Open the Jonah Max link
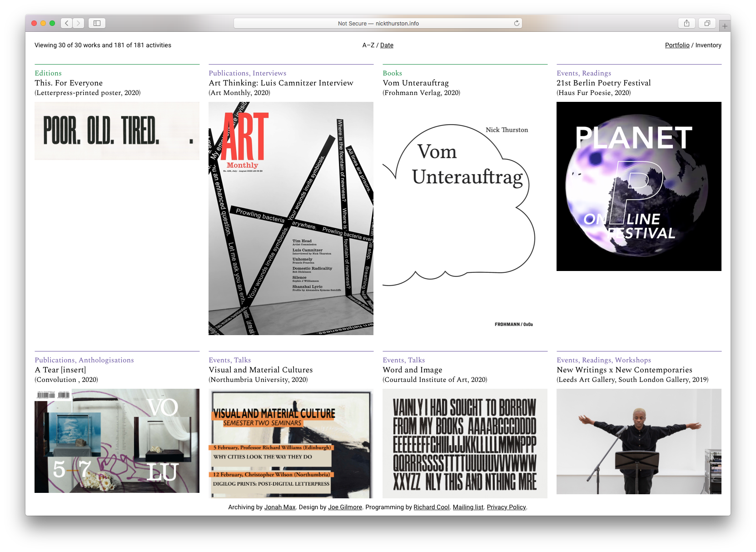This screenshot has width=756, height=552. click(x=280, y=507)
